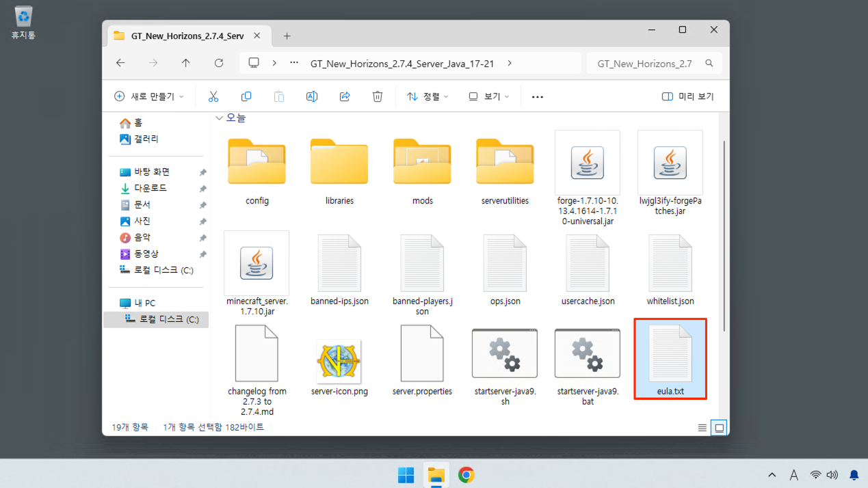Open Videos in the sidebar

pyautogui.click(x=140, y=254)
